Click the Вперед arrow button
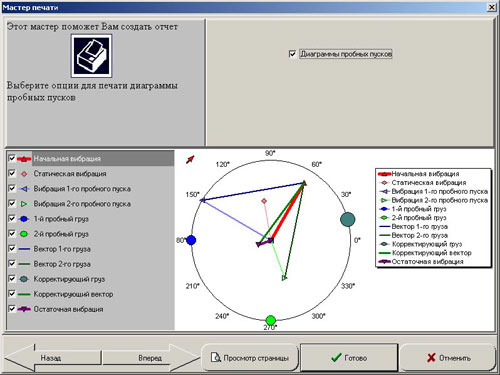 (x=151, y=358)
